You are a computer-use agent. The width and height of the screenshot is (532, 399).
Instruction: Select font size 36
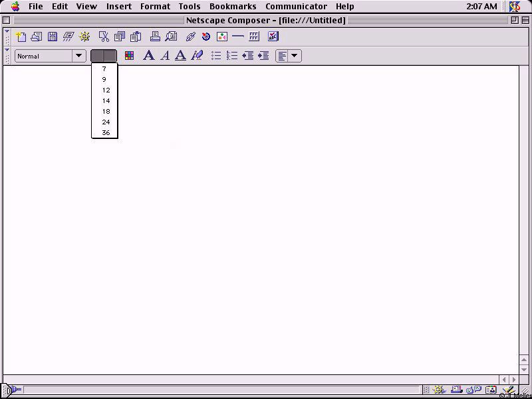click(104, 132)
